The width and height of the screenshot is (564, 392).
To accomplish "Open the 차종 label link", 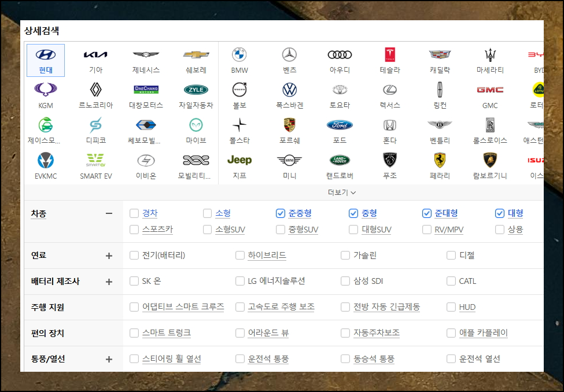I will pos(39,213).
